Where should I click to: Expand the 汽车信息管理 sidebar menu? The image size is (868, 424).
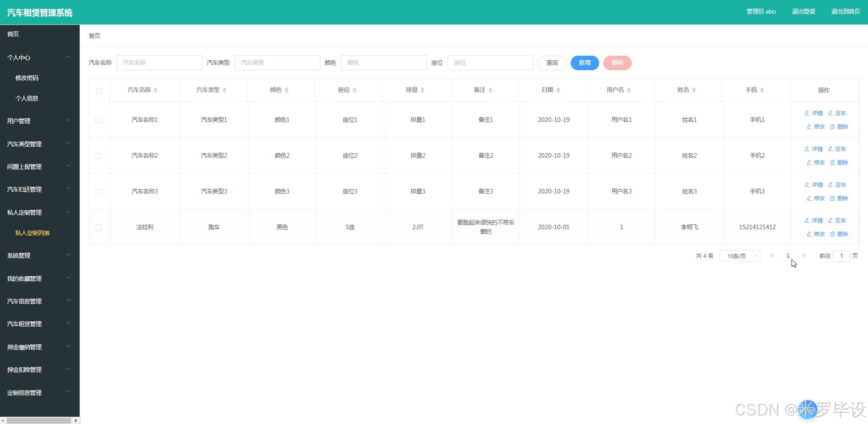tap(40, 301)
